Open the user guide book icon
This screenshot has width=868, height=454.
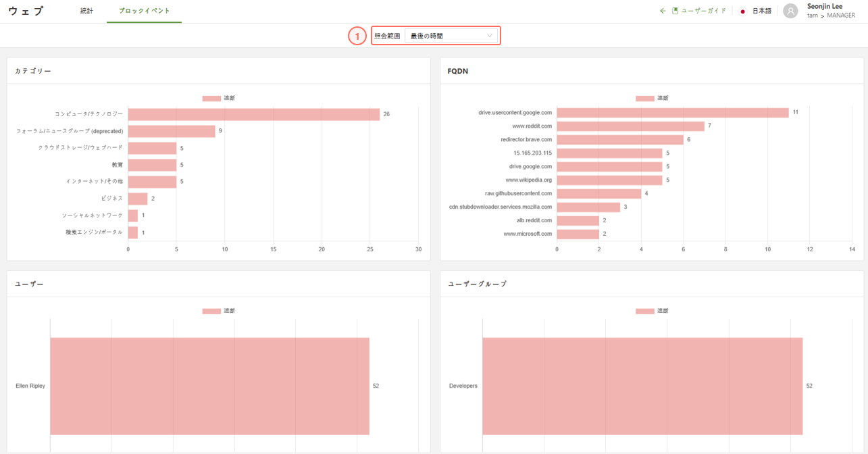coord(675,11)
